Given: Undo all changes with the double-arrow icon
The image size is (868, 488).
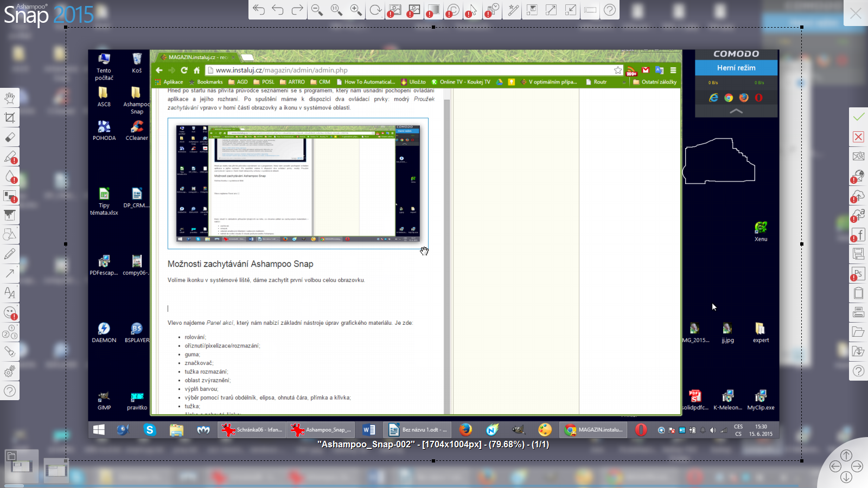Looking at the screenshot, I should pos(259,10).
